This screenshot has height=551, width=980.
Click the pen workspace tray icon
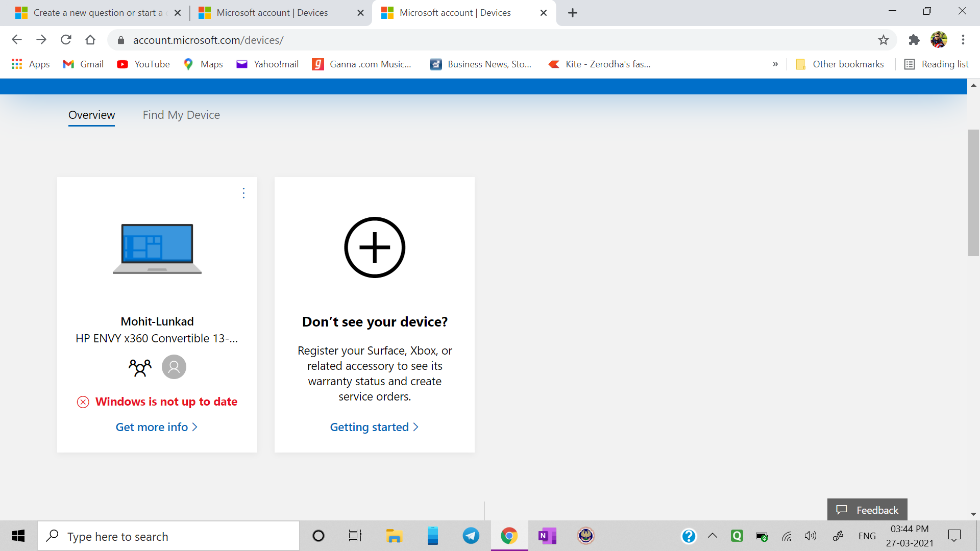point(838,536)
